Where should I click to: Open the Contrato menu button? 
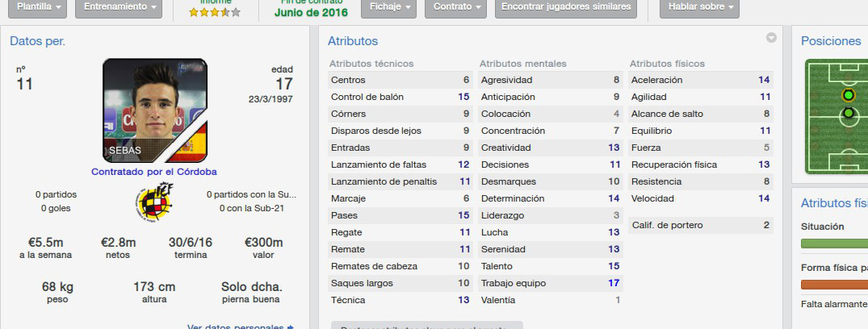point(455,7)
